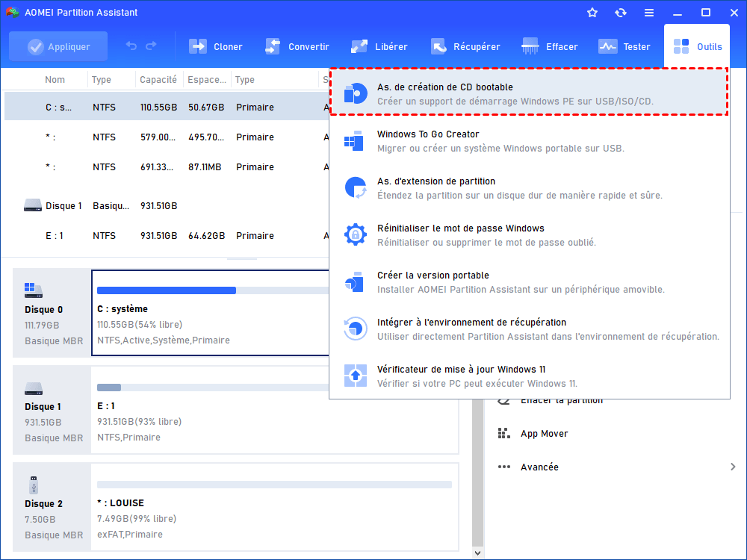Sort by the Nom column header

click(x=55, y=80)
